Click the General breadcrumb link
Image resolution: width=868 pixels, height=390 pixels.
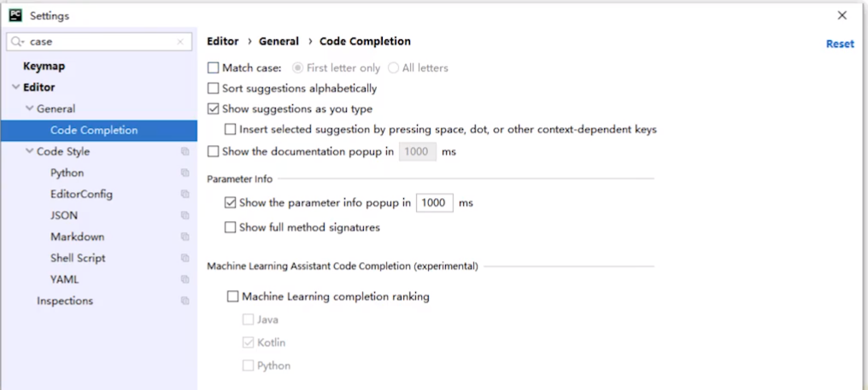tap(279, 42)
